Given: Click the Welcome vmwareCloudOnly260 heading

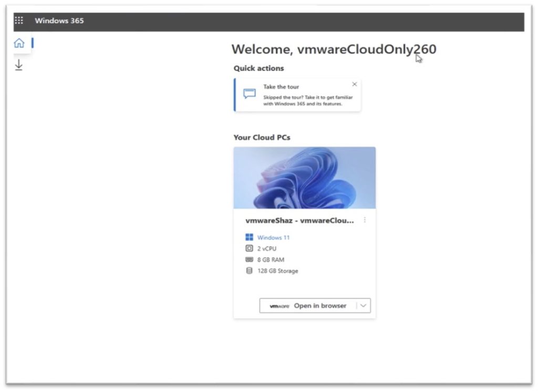Looking at the screenshot, I should pyautogui.click(x=334, y=49).
